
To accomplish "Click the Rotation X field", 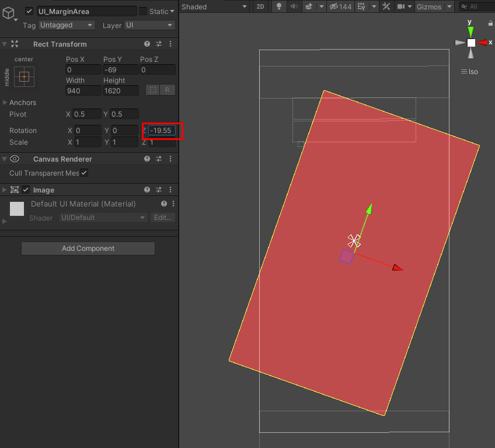I will (x=88, y=130).
